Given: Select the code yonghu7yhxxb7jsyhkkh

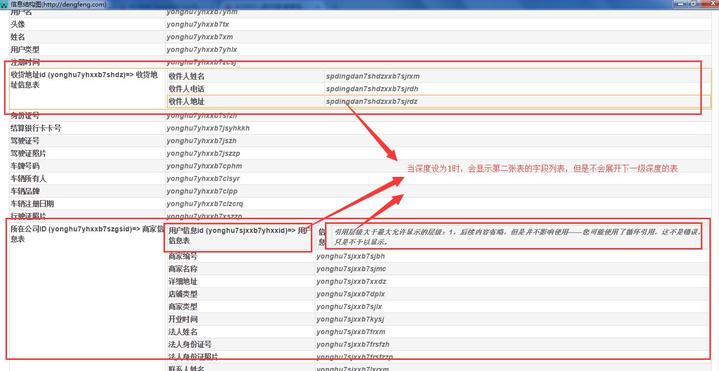Looking at the screenshot, I should pyautogui.click(x=208, y=128).
